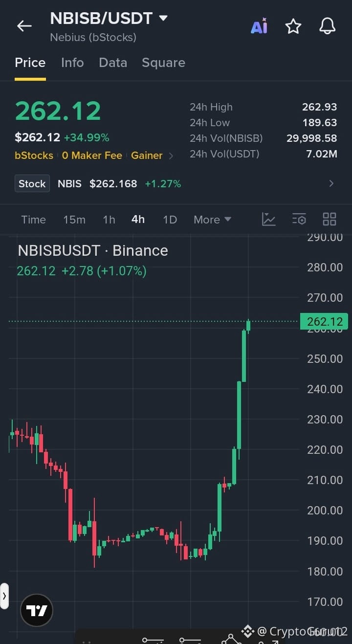Open chart settings icon next to indicators
This screenshot has height=644, width=352.
click(299, 219)
